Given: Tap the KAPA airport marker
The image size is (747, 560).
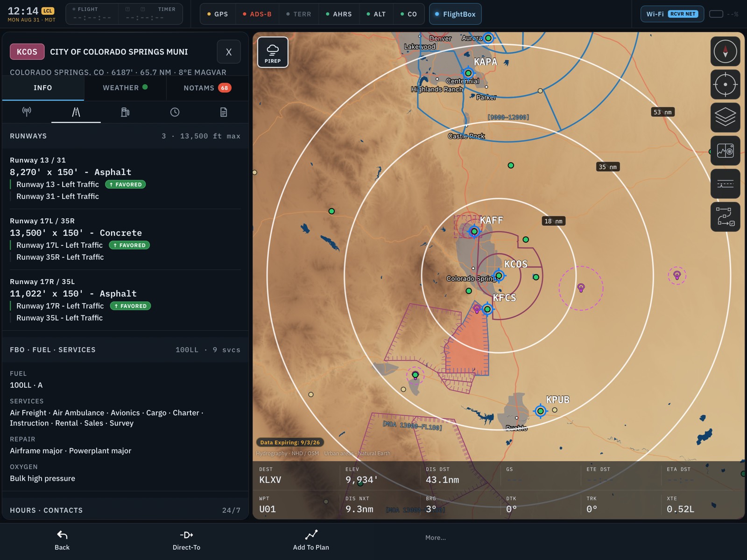Looking at the screenshot, I should click(468, 73).
